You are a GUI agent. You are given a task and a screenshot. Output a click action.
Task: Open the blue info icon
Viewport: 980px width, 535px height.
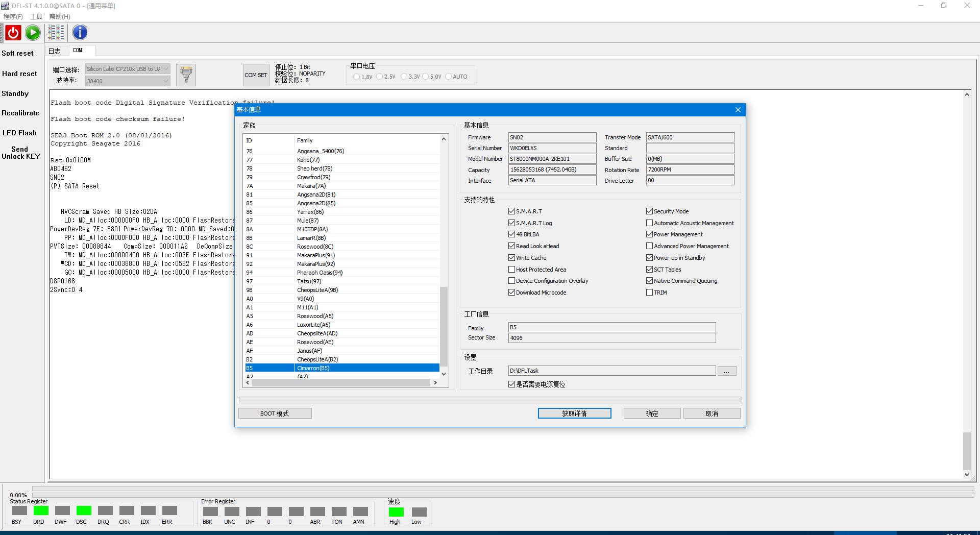coord(80,33)
